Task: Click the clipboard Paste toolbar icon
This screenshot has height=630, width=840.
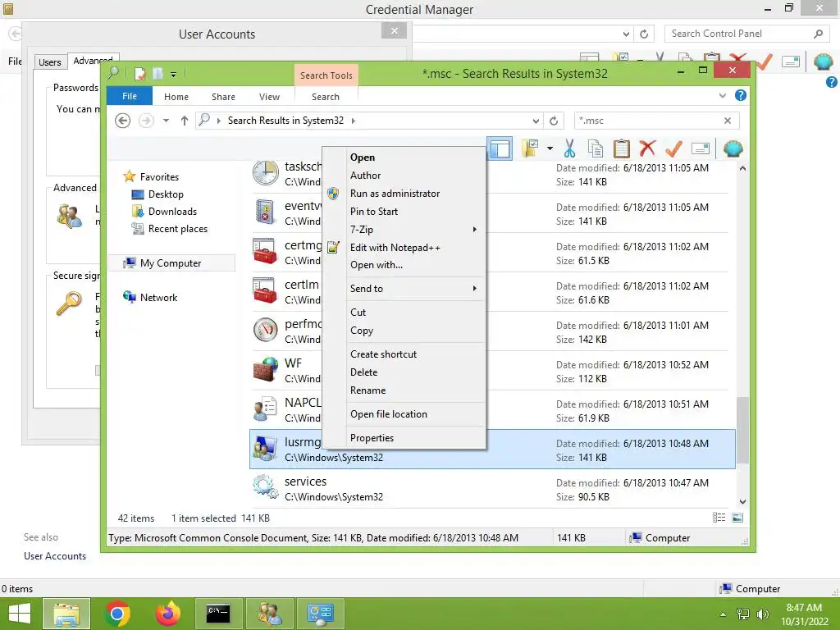Action: coord(621,148)
